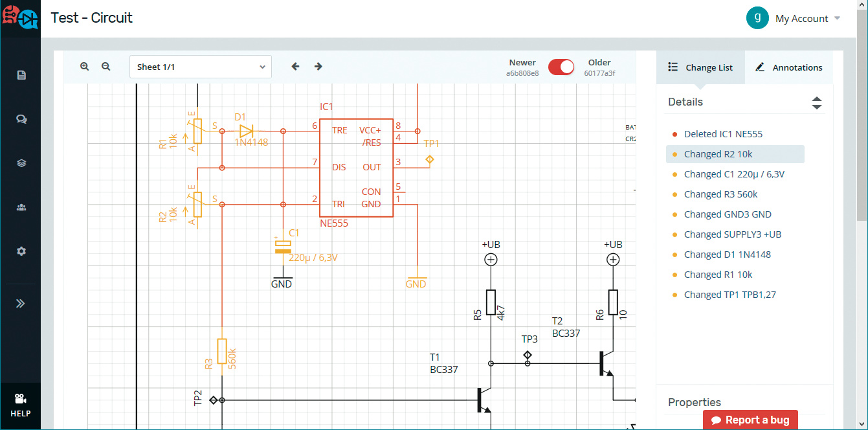
Task: Open the team members icon in sidebar
Action: (21, 207)
